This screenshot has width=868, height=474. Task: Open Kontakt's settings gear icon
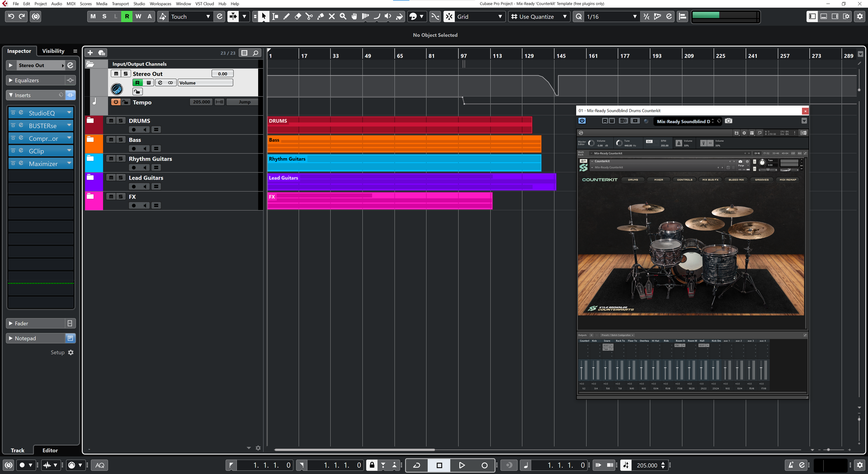click(x=744, y=133)
